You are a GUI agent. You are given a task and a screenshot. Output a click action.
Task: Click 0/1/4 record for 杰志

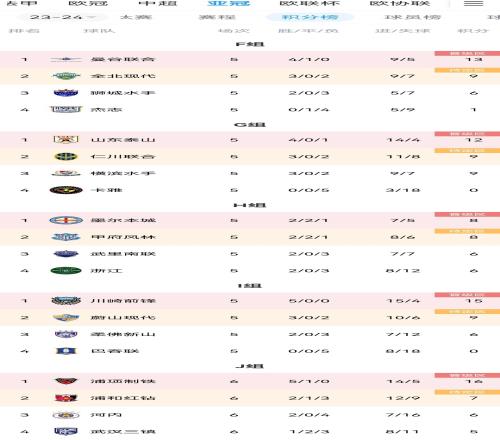309,109
